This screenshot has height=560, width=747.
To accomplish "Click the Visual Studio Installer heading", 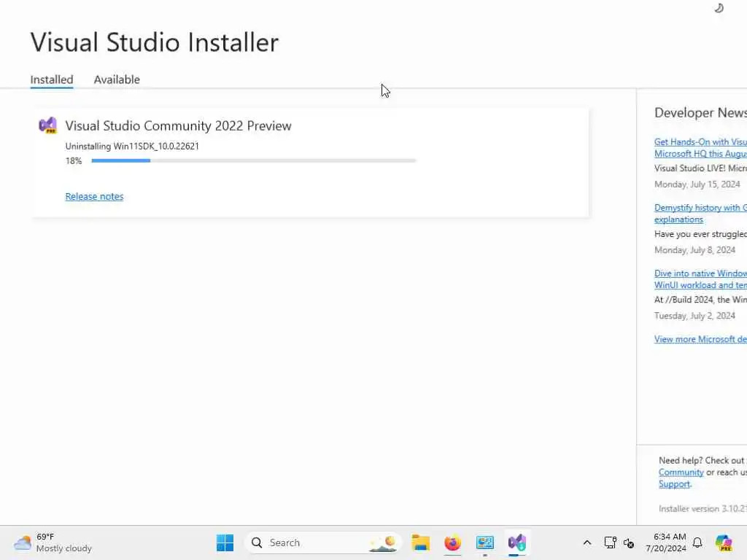I will click(155, 42).
